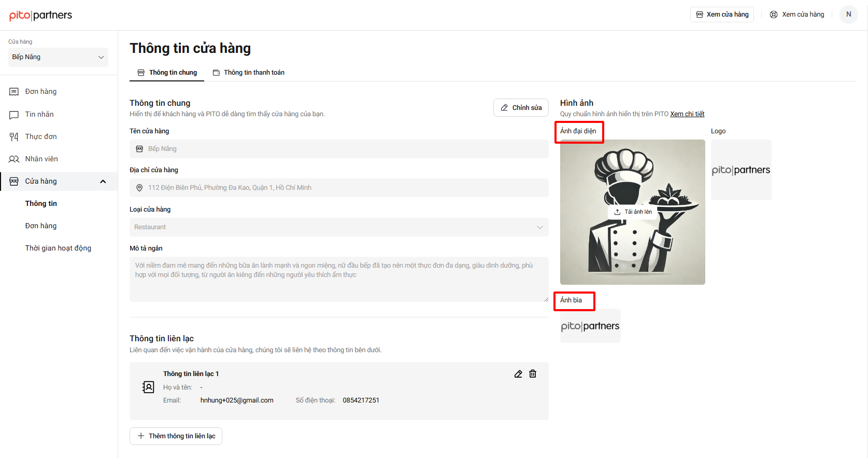Open Thời gian hoạt động submenu item
Image resolution: width=868 pixels, height=458 pixels.
(x=58, y=248)
